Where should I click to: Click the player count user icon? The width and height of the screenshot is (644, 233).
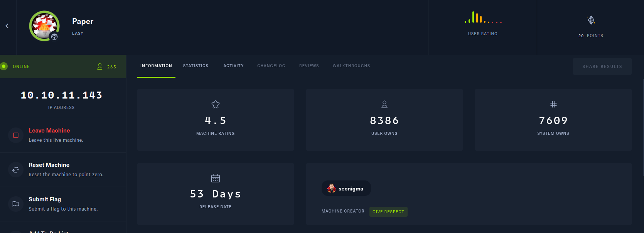pyautogui.click(x=100, y=66)
